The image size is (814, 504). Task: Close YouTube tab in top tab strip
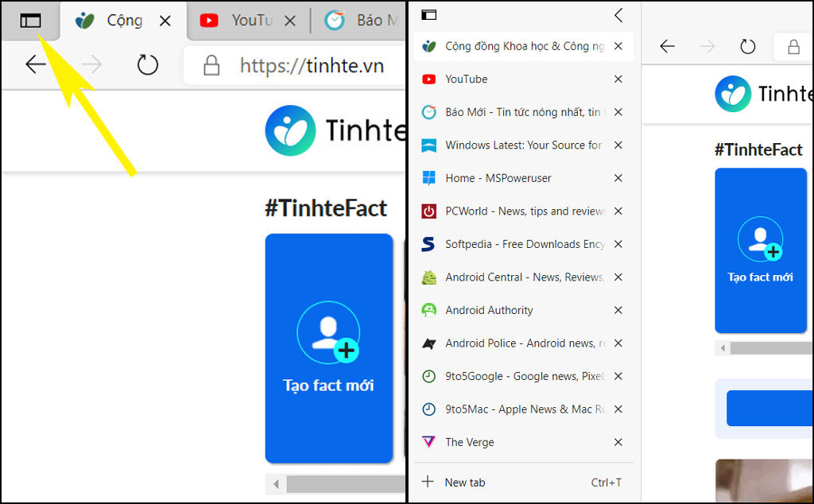click(289, 21)
